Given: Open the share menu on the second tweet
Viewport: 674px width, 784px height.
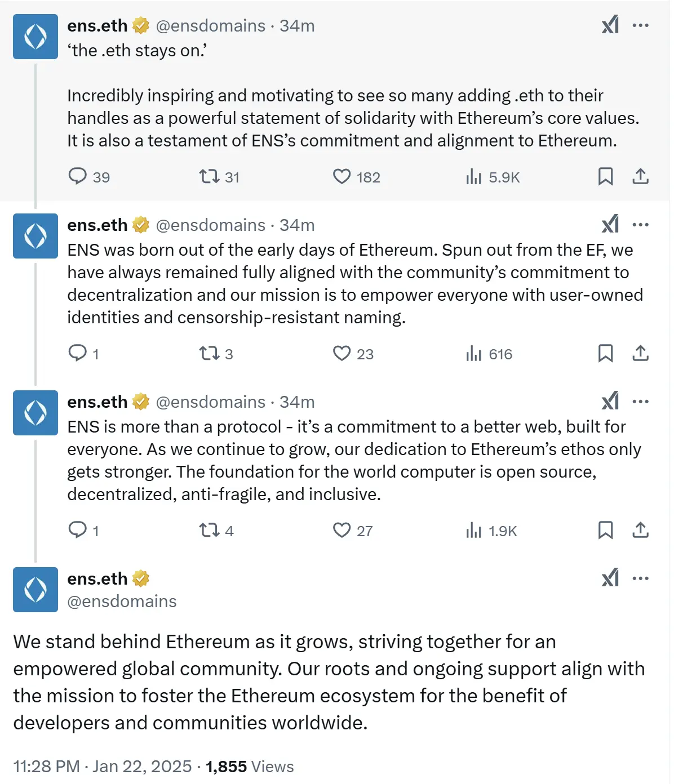Looking at the screenshot, I should [x=640, y=354].
